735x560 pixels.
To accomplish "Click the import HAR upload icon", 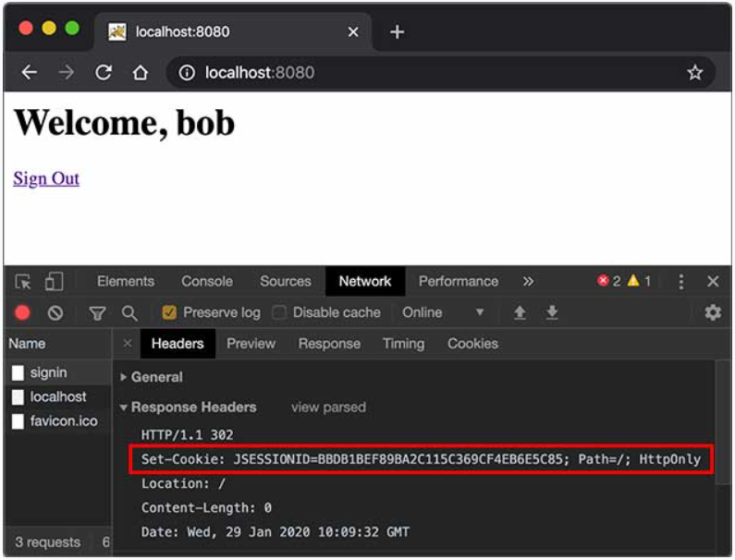I will [520, 312].
